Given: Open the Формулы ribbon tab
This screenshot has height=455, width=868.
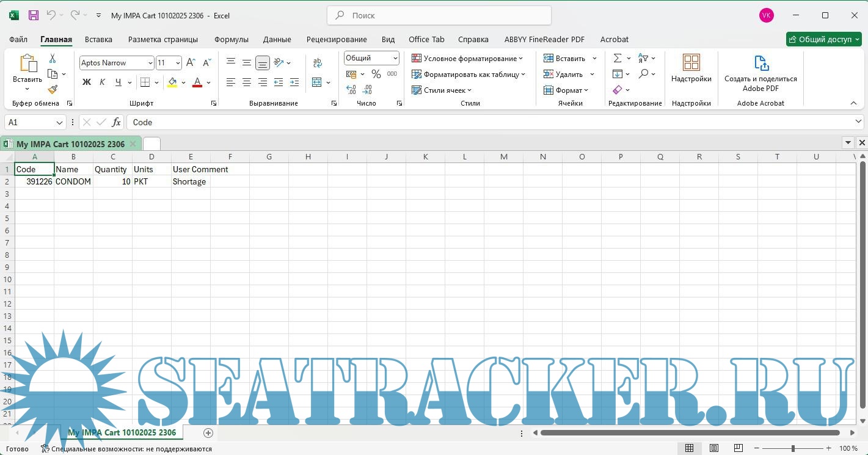Looking at the screenshot, I should [x=231, y=39].
